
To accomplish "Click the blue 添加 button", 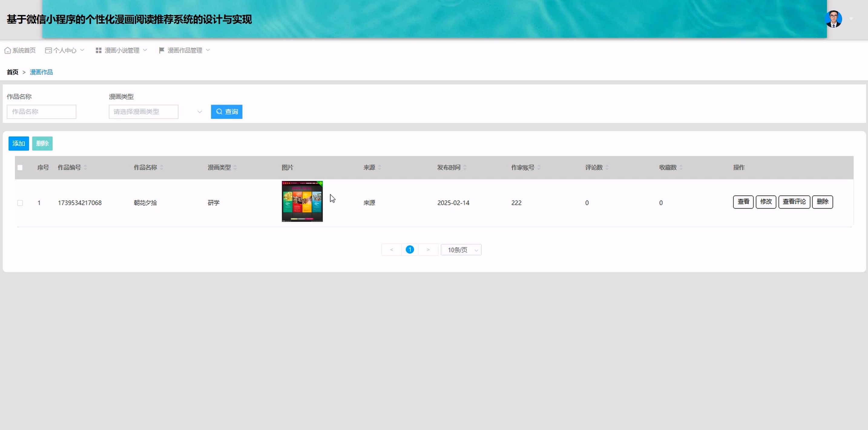I will 18,143.
